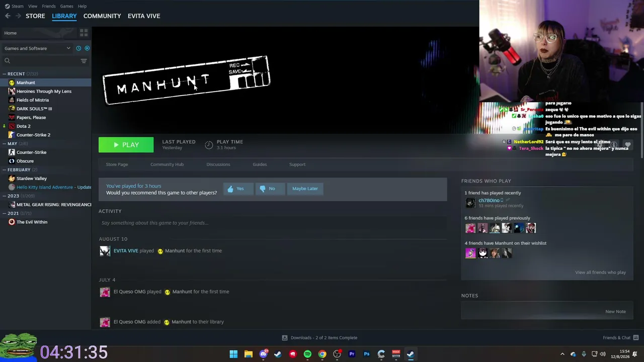Viewport: 644px width, 362px height.
Task: Collapse the RECENT category
Action: click(x=5, y=74)
